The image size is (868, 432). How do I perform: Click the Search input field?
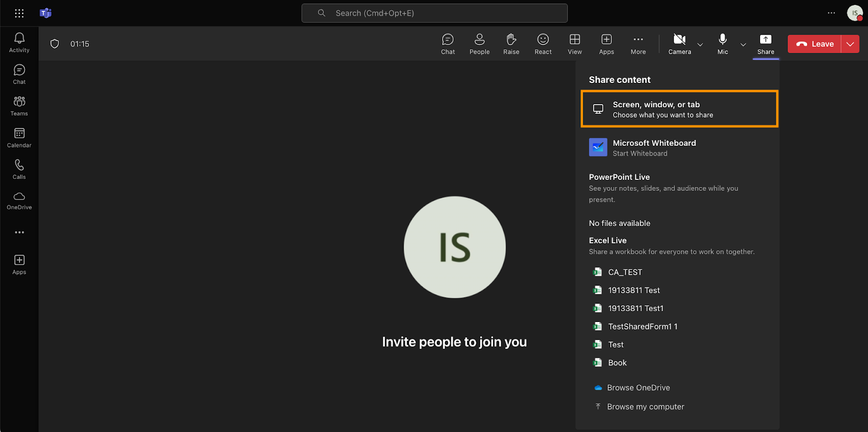click(435, 13)
